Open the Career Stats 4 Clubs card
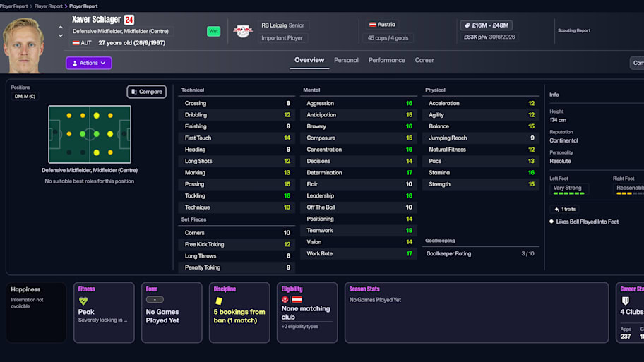Screen dimensions: 644x362 tap(631, 313)
